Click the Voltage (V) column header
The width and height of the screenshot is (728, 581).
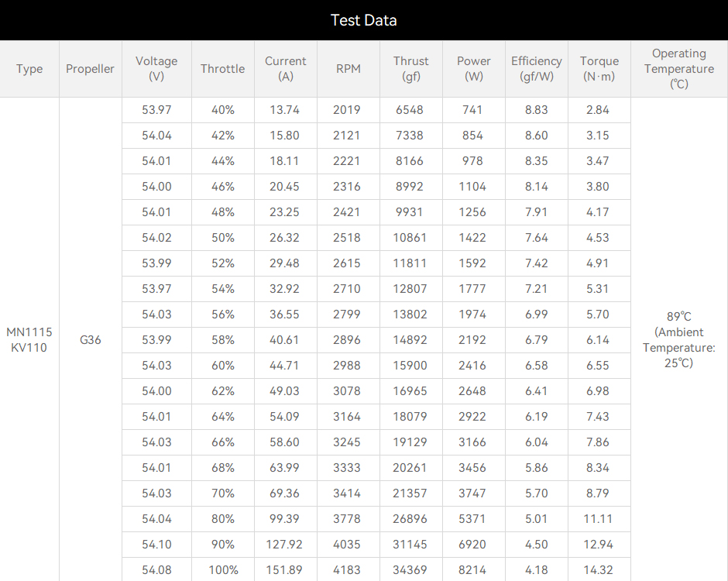coord(156,69)
